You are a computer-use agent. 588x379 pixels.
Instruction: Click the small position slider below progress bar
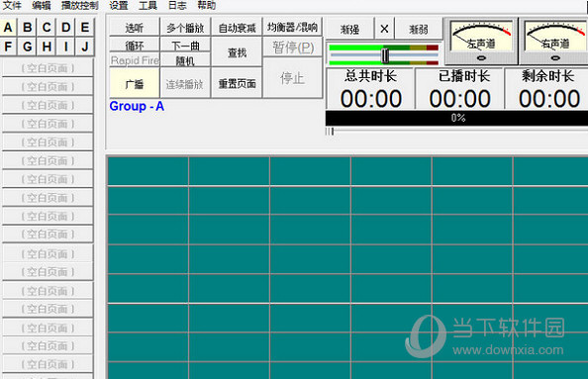click(x=330, y=131)
